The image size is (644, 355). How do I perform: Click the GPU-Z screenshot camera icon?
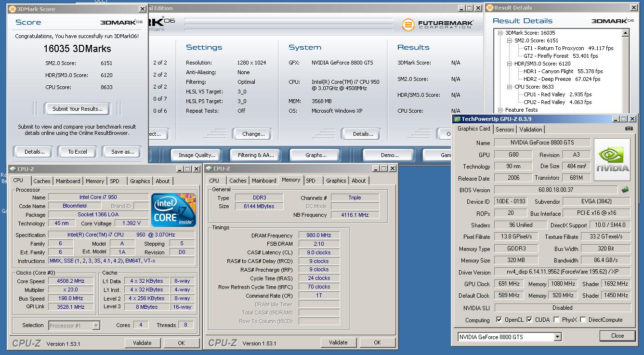click(629, 129)
